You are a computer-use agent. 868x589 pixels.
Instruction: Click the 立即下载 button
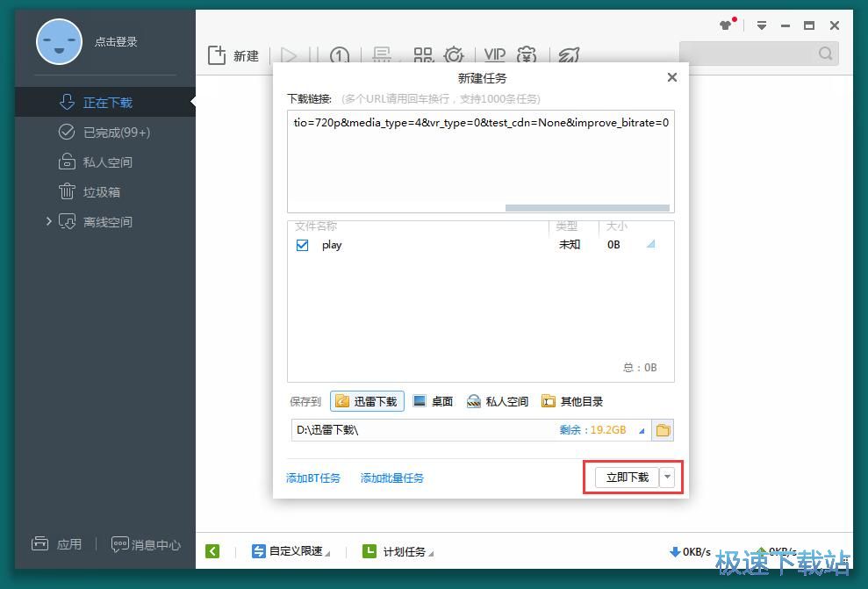click(627, 478)
